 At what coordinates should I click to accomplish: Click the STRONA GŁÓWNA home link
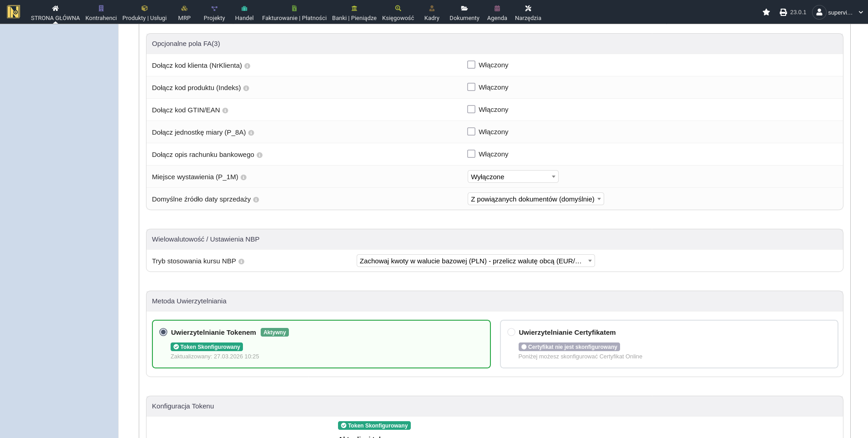(x=56, y=13)
